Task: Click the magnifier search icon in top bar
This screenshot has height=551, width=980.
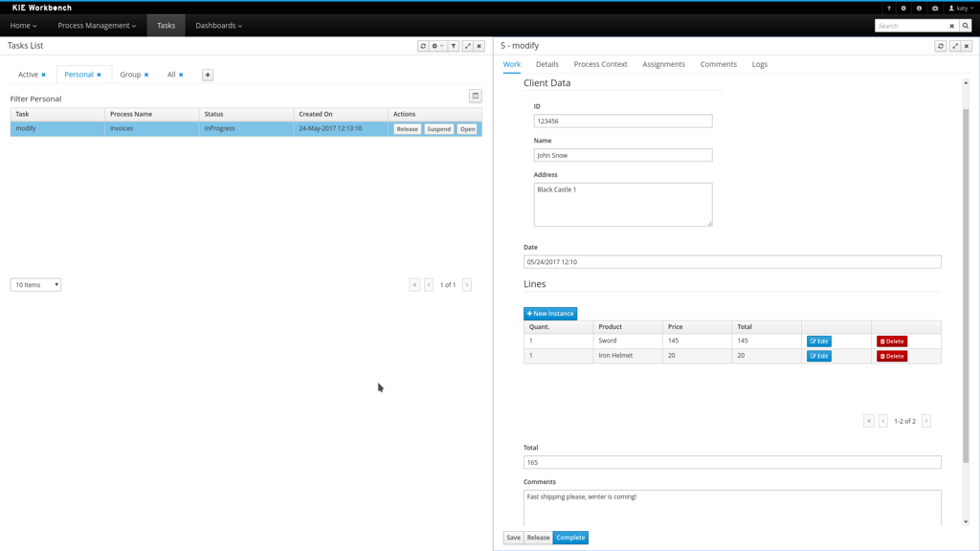Action: (966, 26)
